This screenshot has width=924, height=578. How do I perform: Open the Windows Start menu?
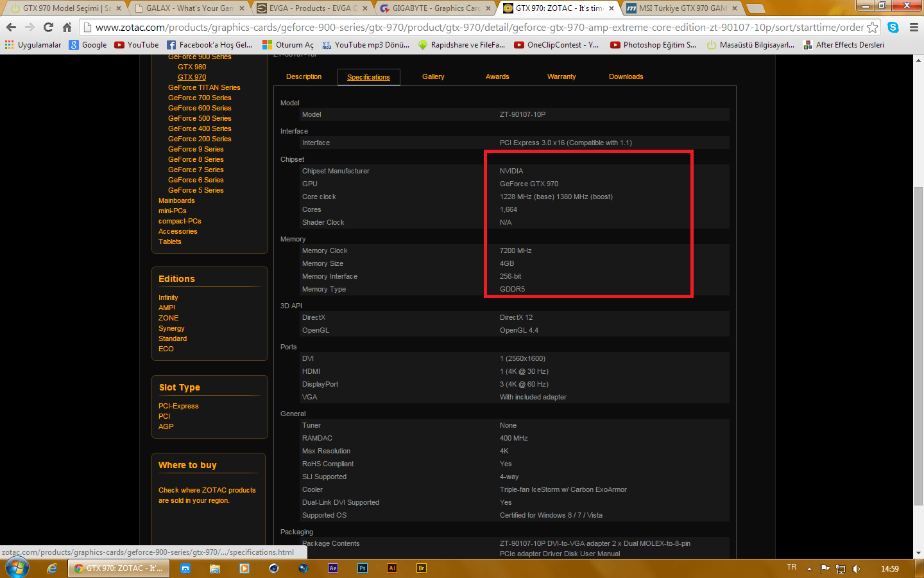tap(17, 568)
